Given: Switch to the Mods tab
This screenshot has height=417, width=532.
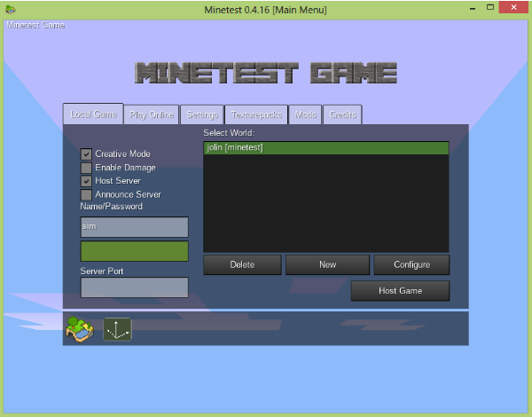Looking at the screenshot, I should pyautogui.click(x=305, y=114).
